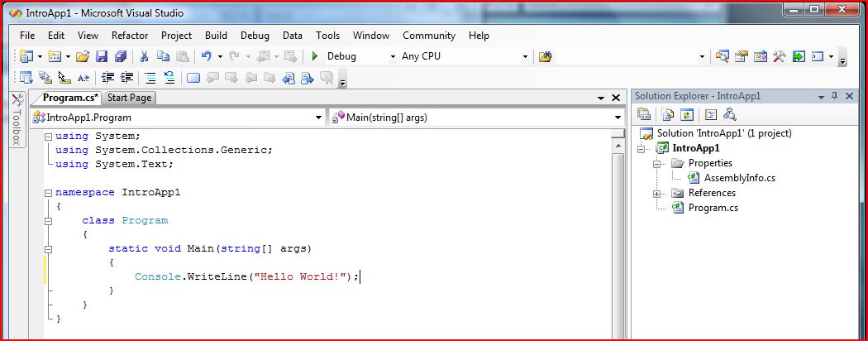This screenshot has height=341, width=868.
Task: Click the View Class Diagram icon
Action: click(x=730, y=115)
